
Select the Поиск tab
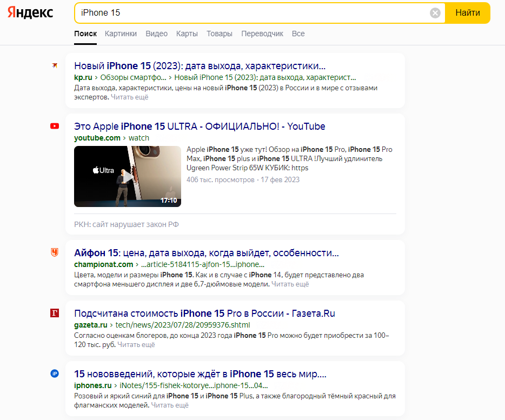[x=85, y=34]
